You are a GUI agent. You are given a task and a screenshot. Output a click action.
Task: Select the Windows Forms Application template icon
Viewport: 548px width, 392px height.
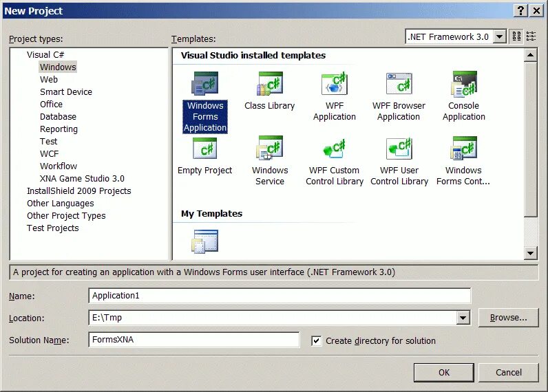click(204, 84)
